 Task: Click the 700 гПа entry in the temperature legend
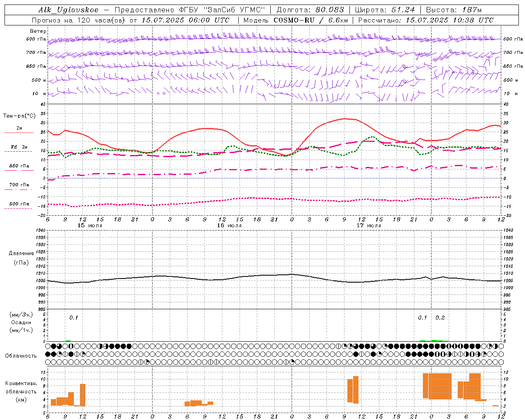(19, 185)
